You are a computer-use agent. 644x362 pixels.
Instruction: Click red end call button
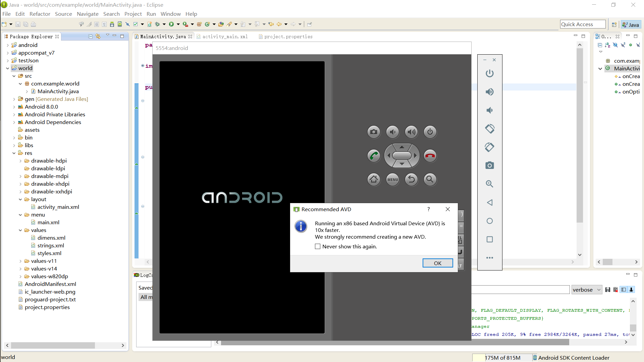point(430,156)
